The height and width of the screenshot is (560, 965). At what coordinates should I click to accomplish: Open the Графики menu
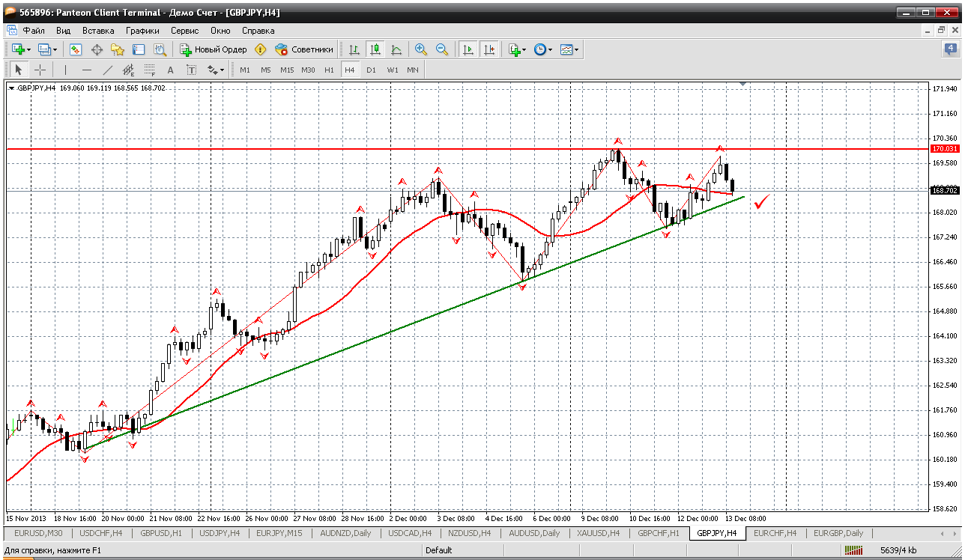142,31
